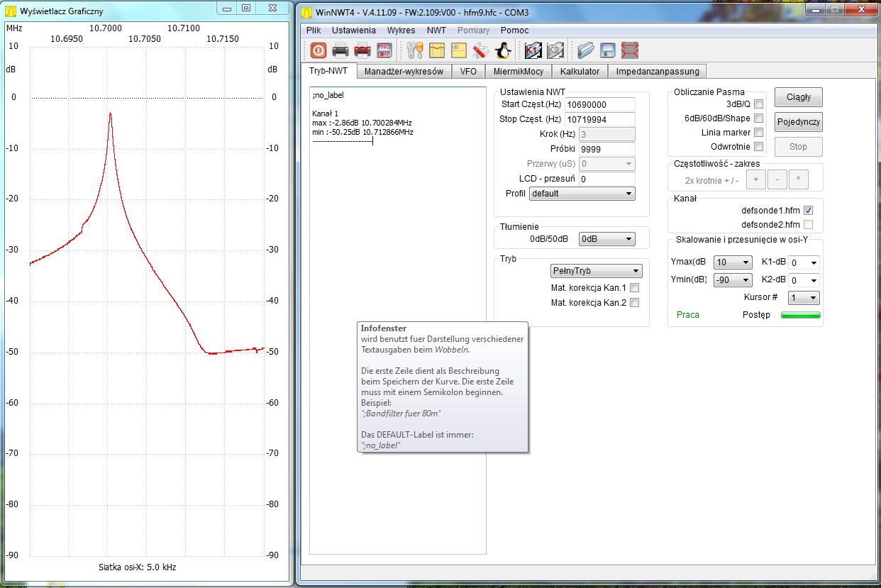This screenshot has height=588, width=881.
Task: Click the printer icon in toolbar
Action: click(340, 50)
